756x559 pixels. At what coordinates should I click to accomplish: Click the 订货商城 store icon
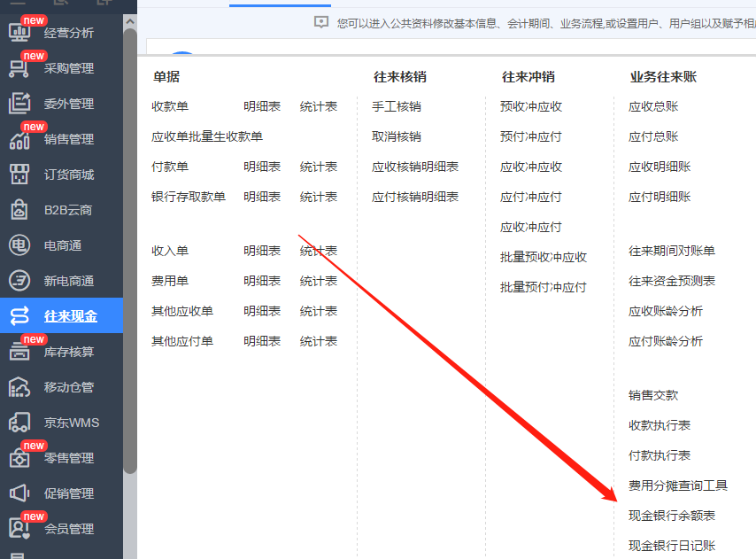pyautogui.click(x=19, y=175)
